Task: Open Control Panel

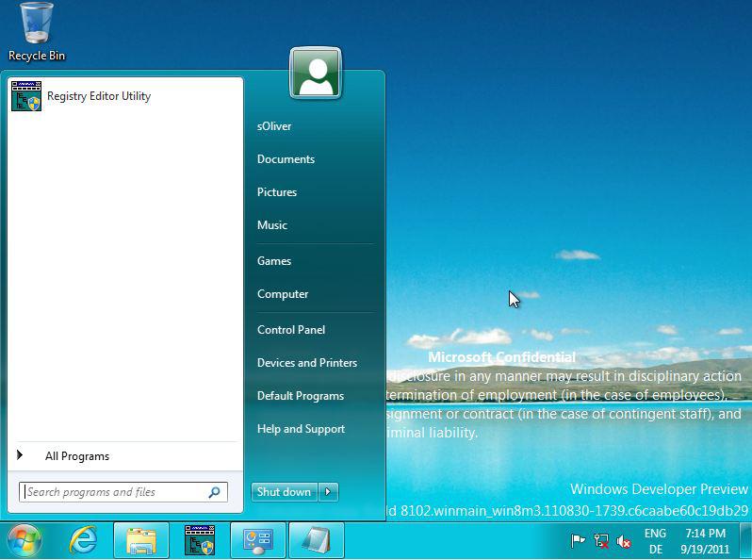Action: tap(291, 330)
